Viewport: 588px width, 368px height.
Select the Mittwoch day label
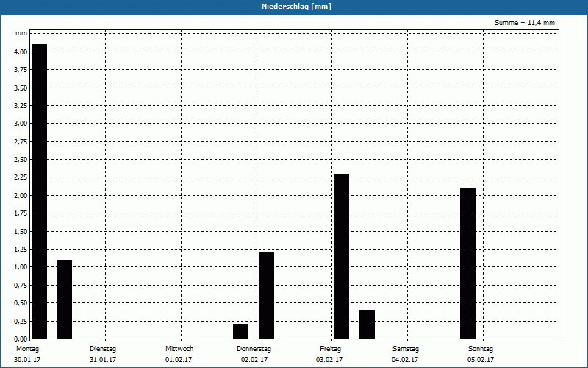(x=179, y=349)
